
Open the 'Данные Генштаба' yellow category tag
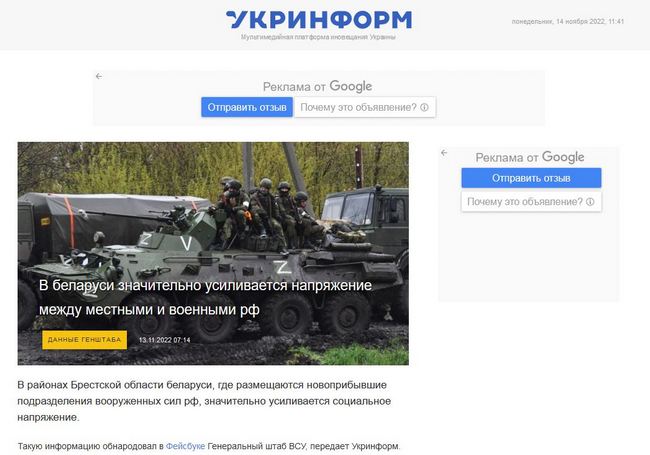click(85, 340)
